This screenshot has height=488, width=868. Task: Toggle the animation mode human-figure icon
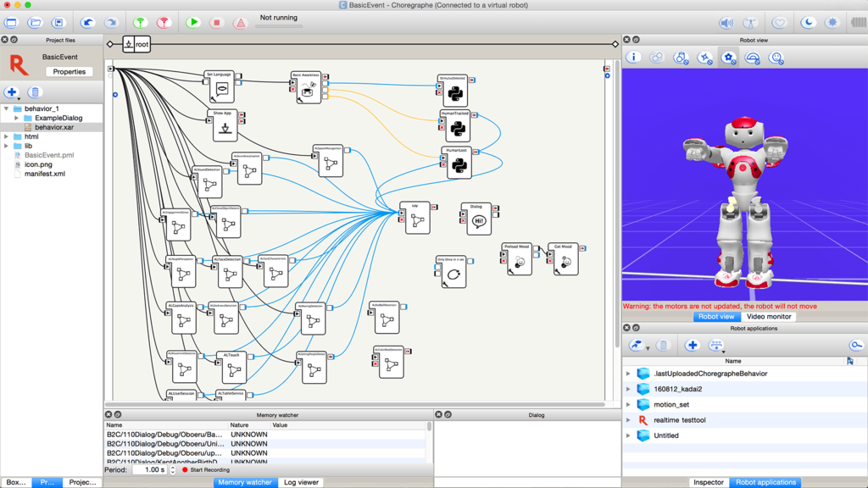pyautogui.click(x=750, y=23)
